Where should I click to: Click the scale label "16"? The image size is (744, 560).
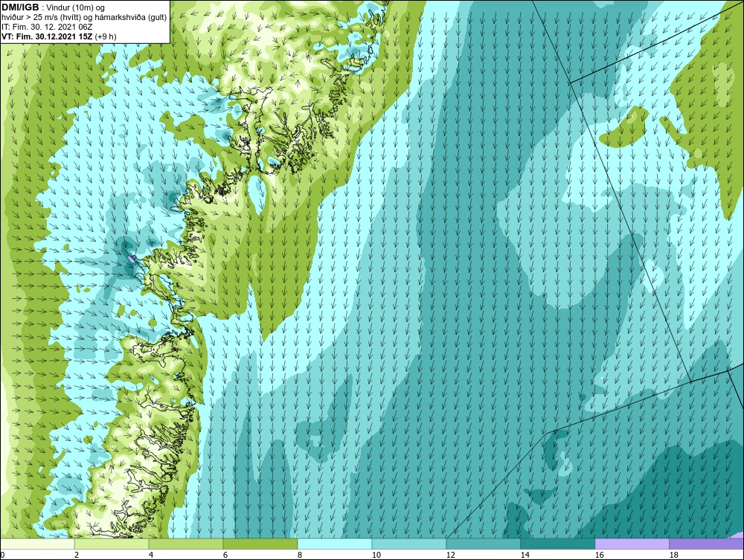pyautogui.click(x=599, y=555)
